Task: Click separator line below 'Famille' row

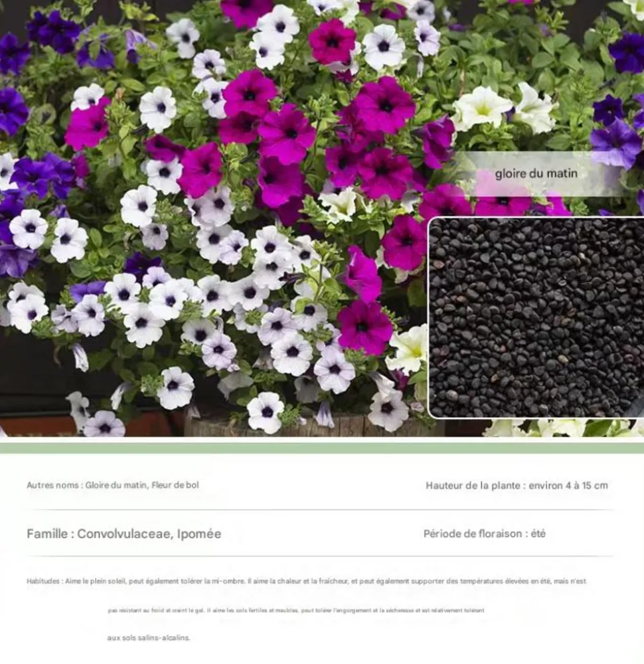Action: tap(322, 556)
